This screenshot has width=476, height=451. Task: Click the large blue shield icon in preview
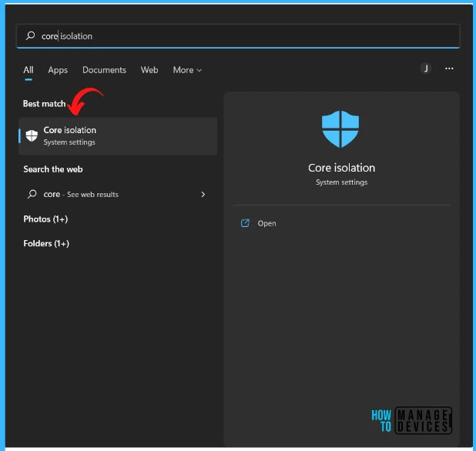tap(340, 129)
